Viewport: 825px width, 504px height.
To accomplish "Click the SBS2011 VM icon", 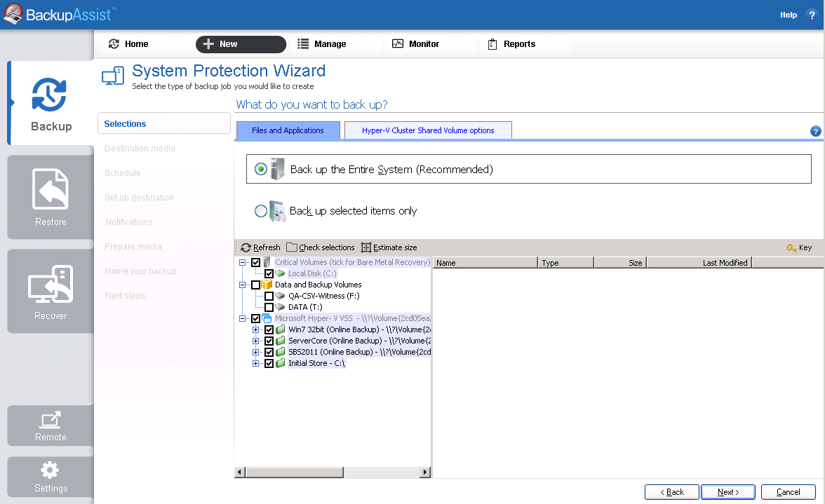I will (x=281, y=352).
